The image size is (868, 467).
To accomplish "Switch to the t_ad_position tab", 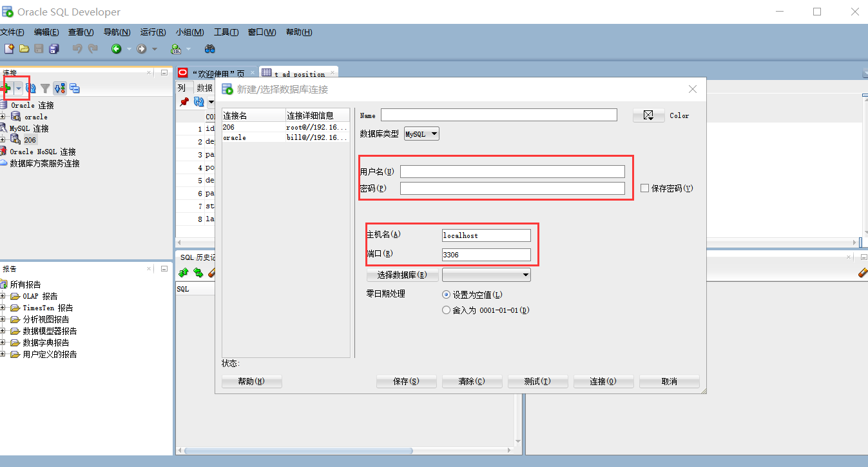I will (x=299, y=74).
